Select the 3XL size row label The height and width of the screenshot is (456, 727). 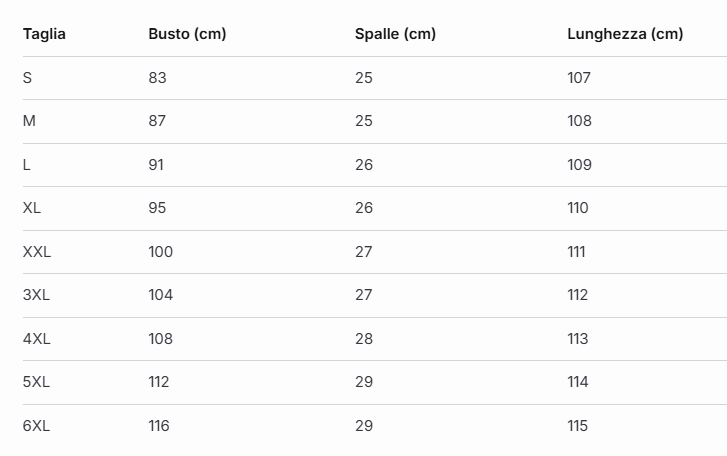(x=36, y=295)
